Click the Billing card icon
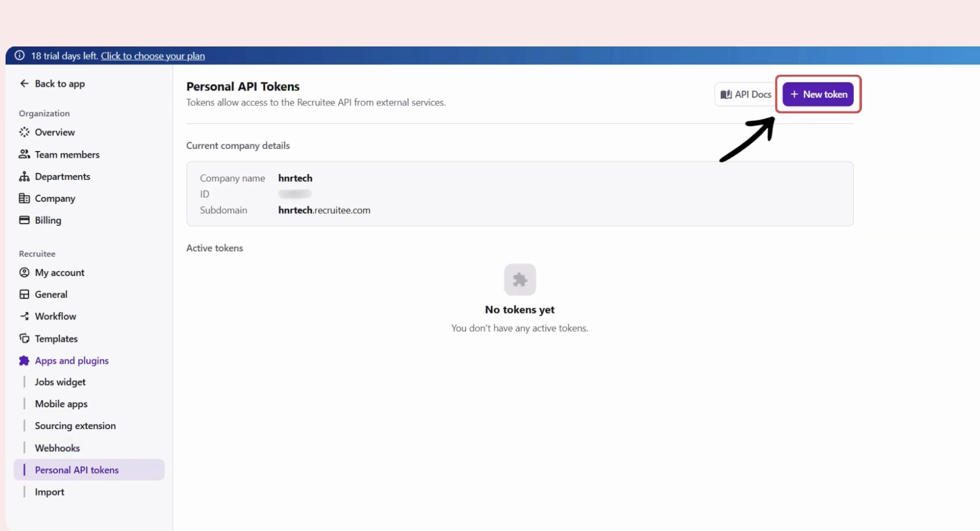The height and width of the screenshot is (531, 980). tap(24, 220)
